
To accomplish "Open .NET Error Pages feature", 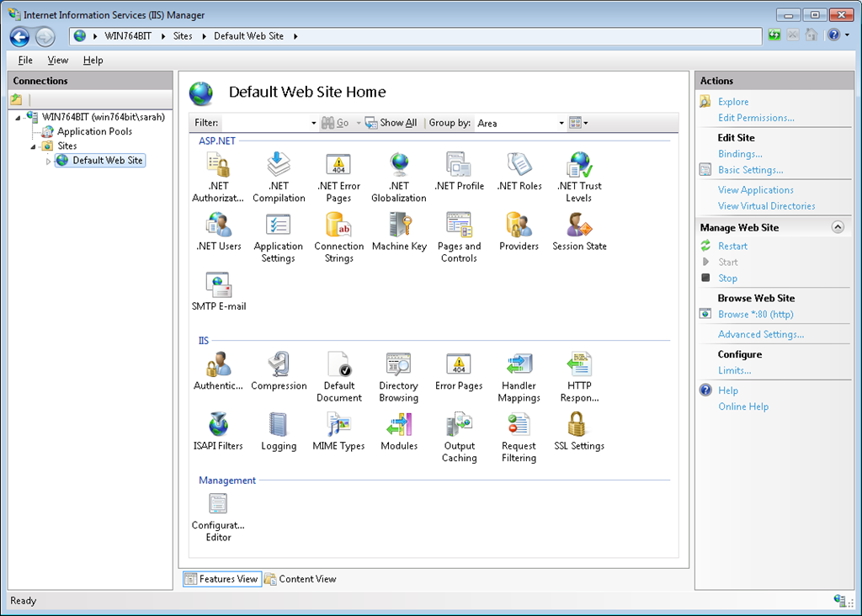I will (x=338, y=177).
